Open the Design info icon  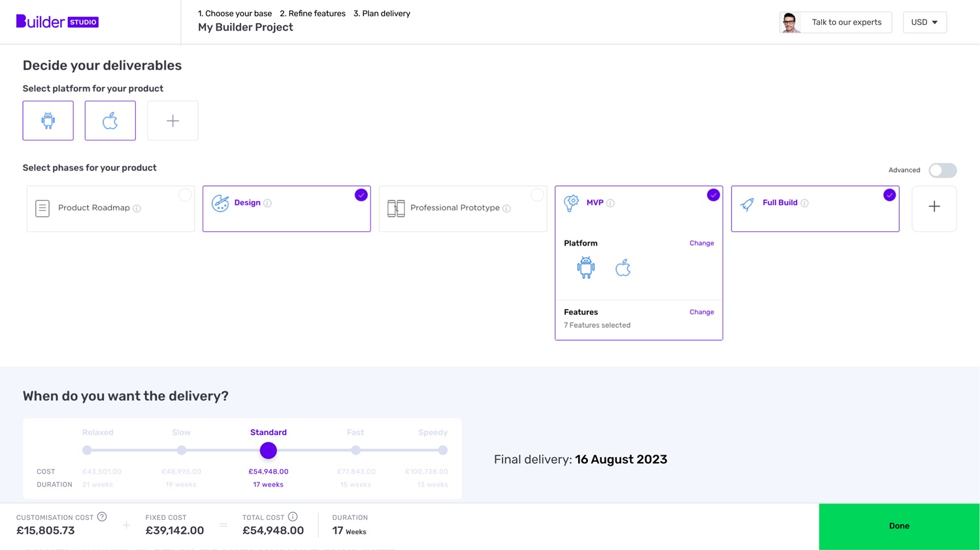point(267,203)
